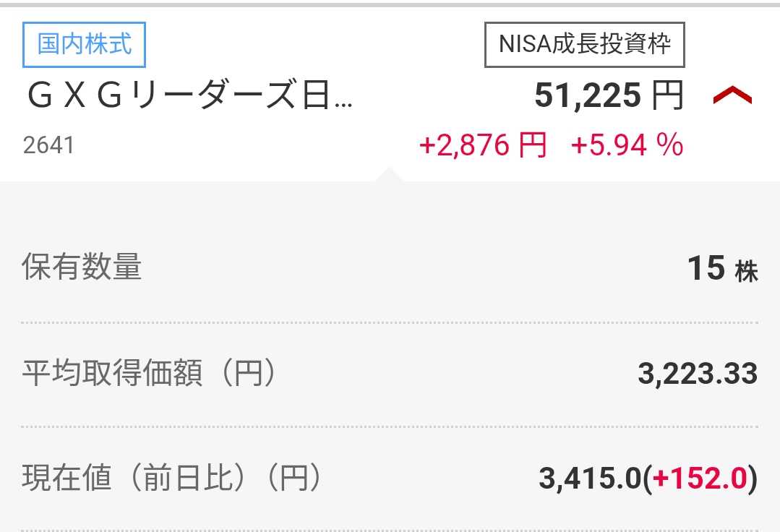
Task: Select the NISA成長投資枠 label
Action: tap(585, 45)
